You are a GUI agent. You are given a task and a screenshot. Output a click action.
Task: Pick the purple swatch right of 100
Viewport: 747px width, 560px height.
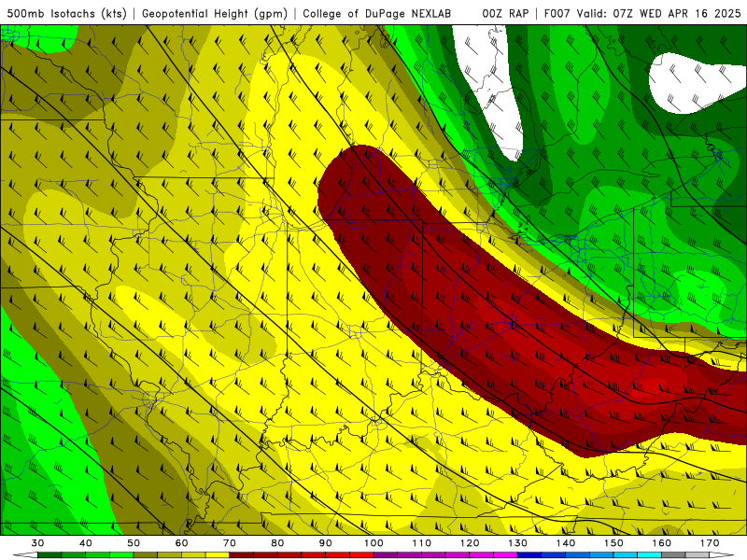point(386,555)
